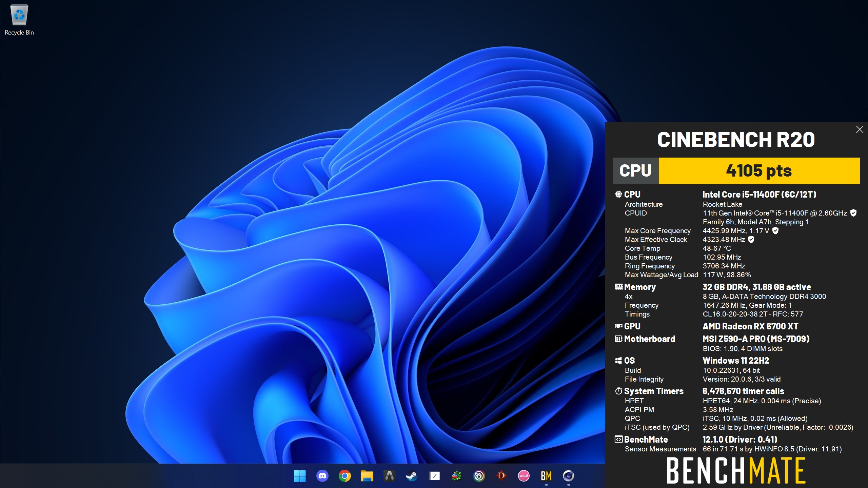Open the white notepad pen app

(434, 476)
